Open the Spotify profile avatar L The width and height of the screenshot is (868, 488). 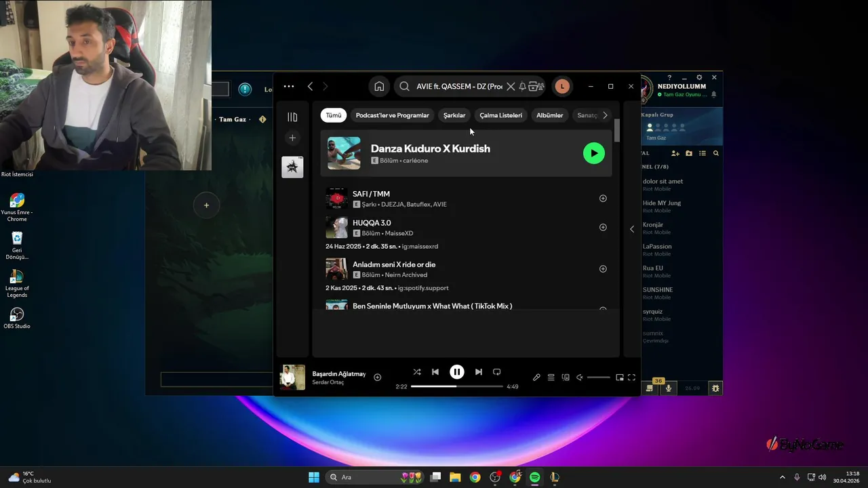[561, 86]
